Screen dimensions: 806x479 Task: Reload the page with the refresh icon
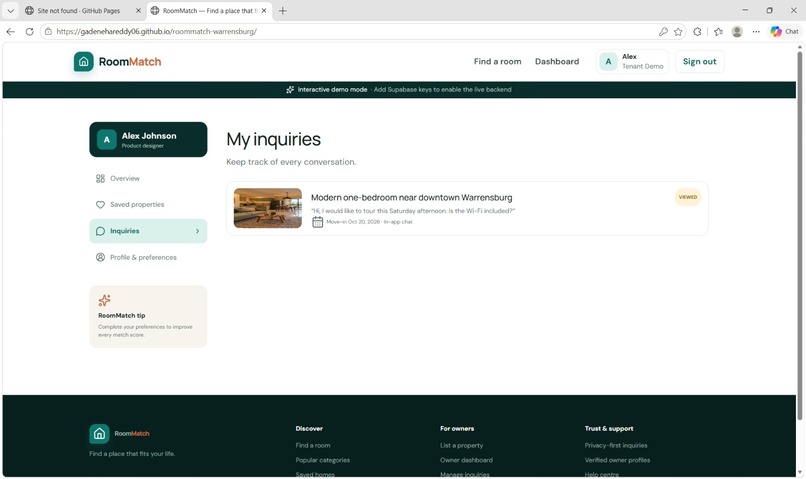[x=29, y=31]
